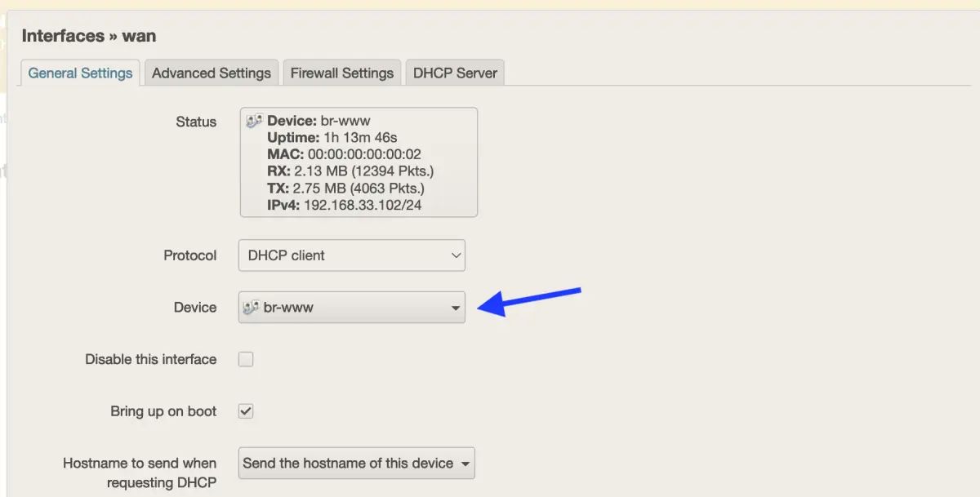Click the General Settings tab
This screenshot has width=980, height=497.
(x=79, y=73)
